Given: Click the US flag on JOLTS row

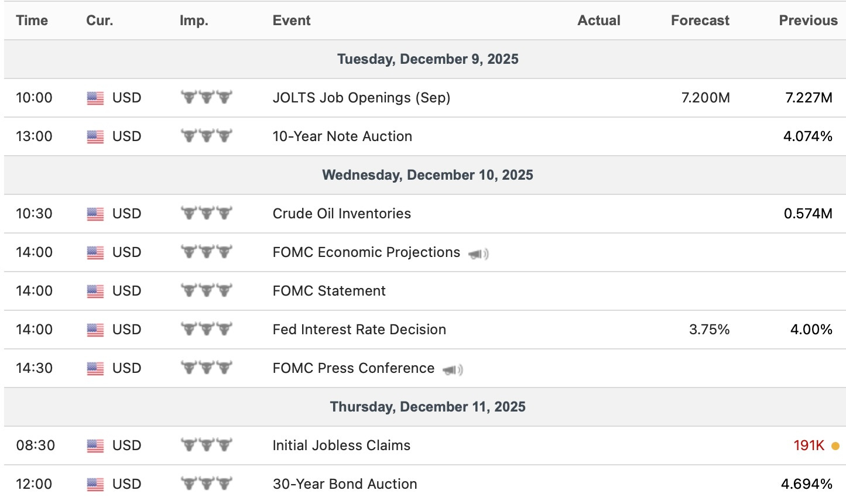Looking at the screenshot, I should (x=95, y=98).
